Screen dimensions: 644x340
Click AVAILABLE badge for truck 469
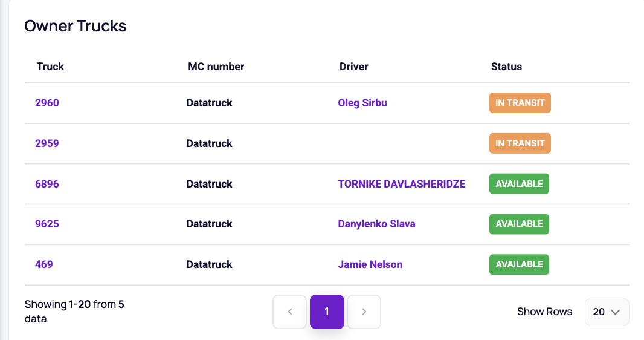519,264
